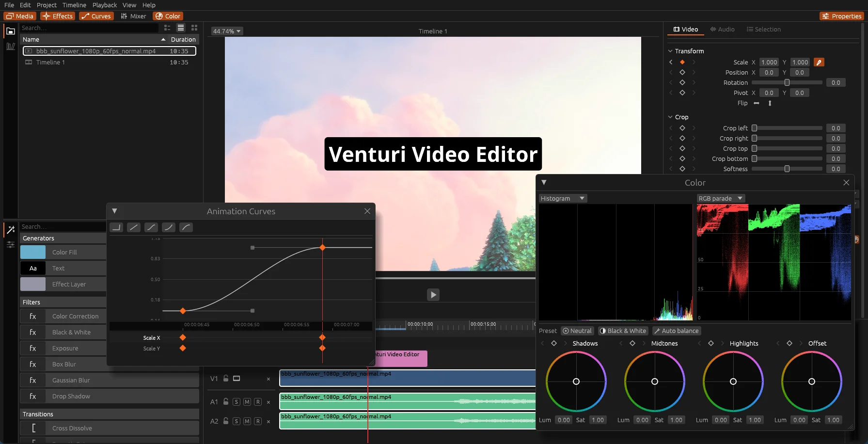The image size is (868, 444).
Task: Switch to the Audio properties tab
Action: (722, 29)
